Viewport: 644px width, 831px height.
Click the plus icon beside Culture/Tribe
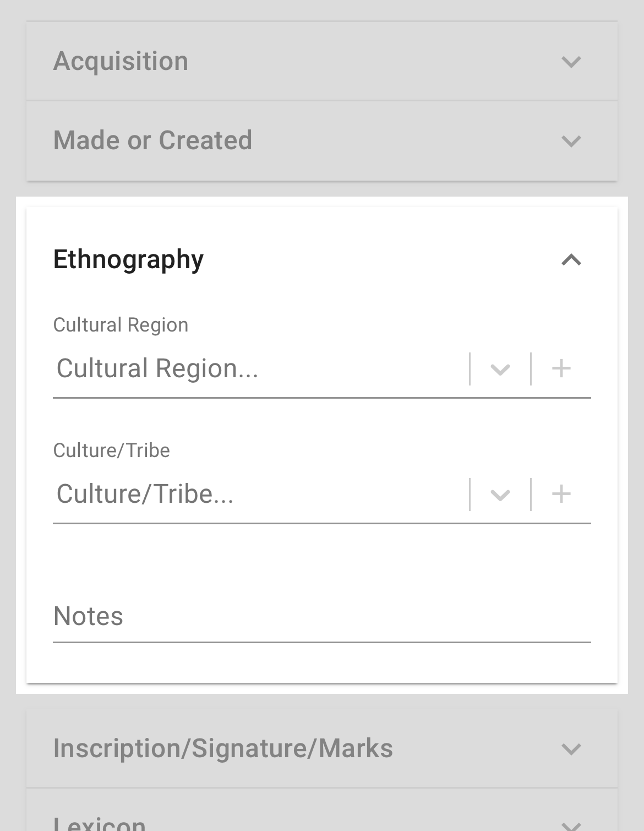click(x=563, y=494)
